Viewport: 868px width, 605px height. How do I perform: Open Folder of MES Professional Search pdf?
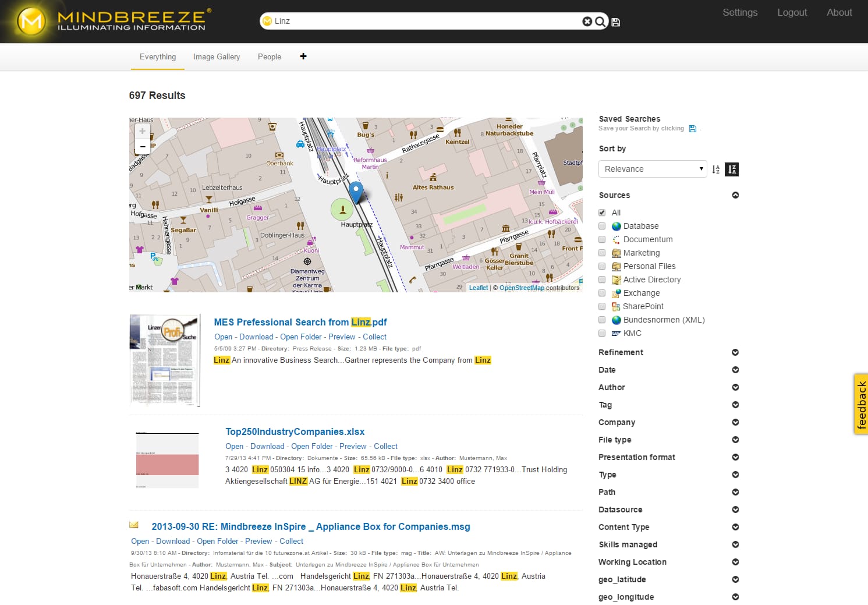click(x=301, y=337)
